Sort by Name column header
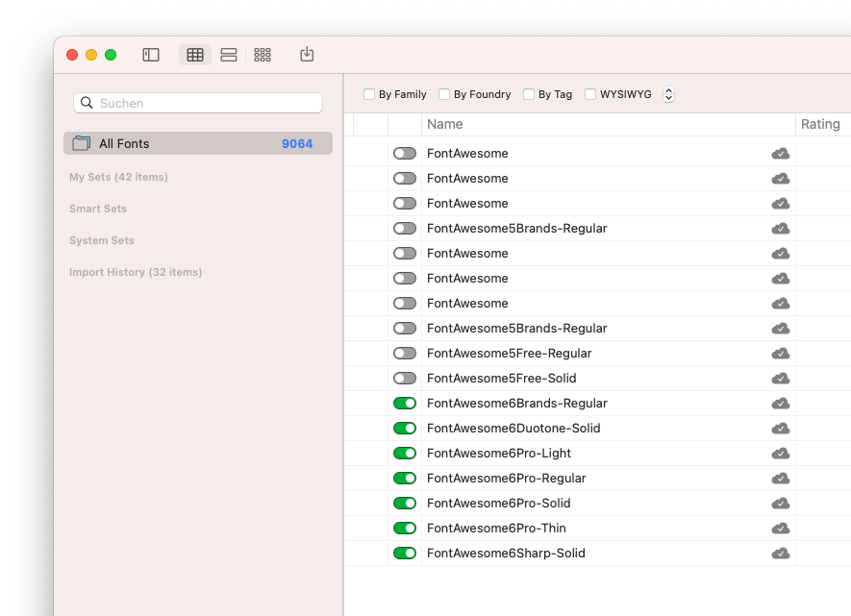 point(445,124)
